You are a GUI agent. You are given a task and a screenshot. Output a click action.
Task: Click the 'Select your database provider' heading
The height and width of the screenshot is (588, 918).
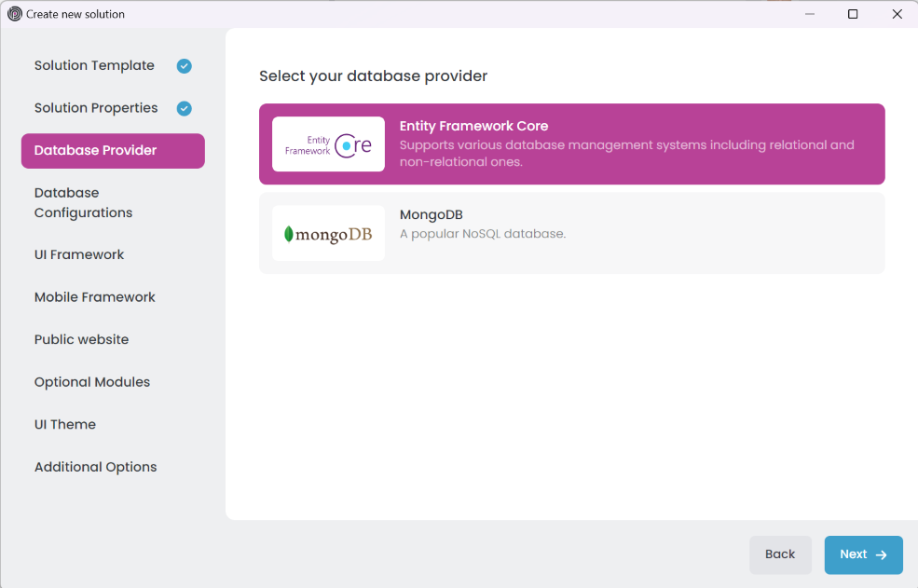coord(374,76)
